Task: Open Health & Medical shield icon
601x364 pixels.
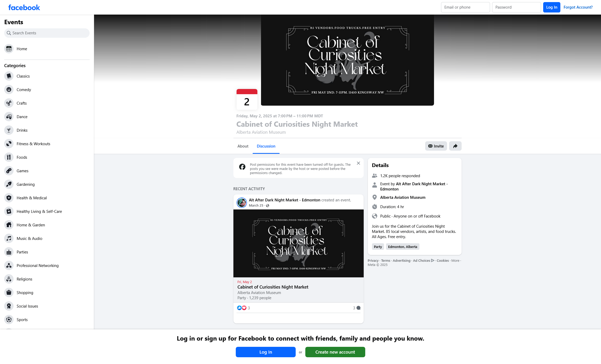Action: click(9, 198)
